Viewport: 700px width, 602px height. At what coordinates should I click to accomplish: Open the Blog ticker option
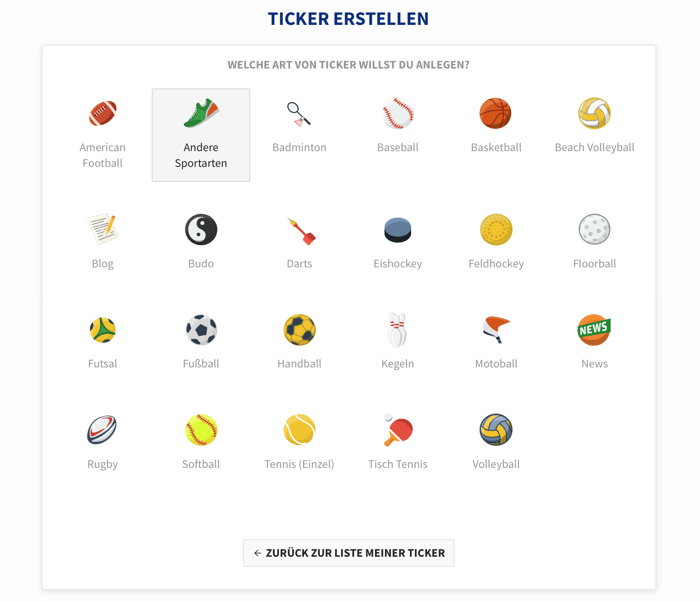[x=103, y=241]
